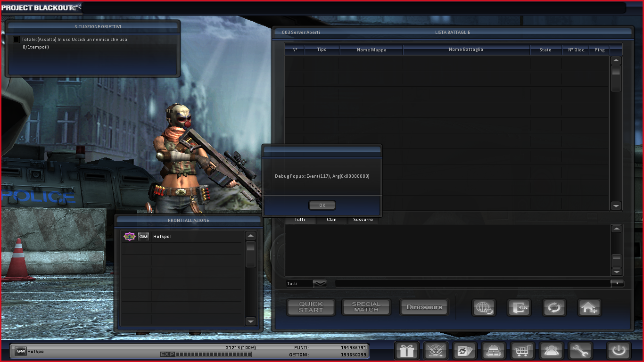This screenshot has width=644, height=362.
Task: Click the HoTSpoT name in bottom status bar
Action: [x=37, y=352]
